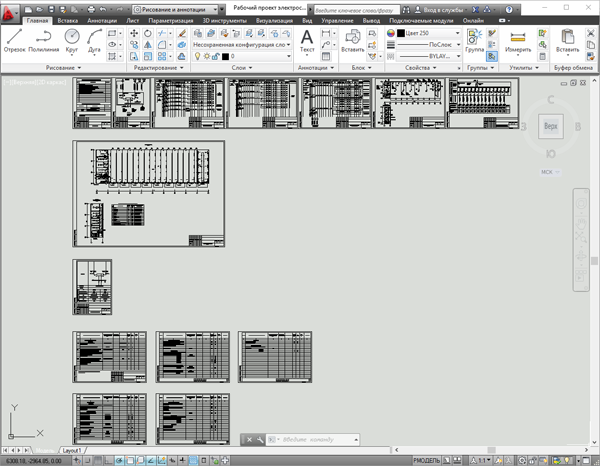600x466 pixels.
Task: Toggle Object Snap in status bar
Action: click(x=130, y=461)
